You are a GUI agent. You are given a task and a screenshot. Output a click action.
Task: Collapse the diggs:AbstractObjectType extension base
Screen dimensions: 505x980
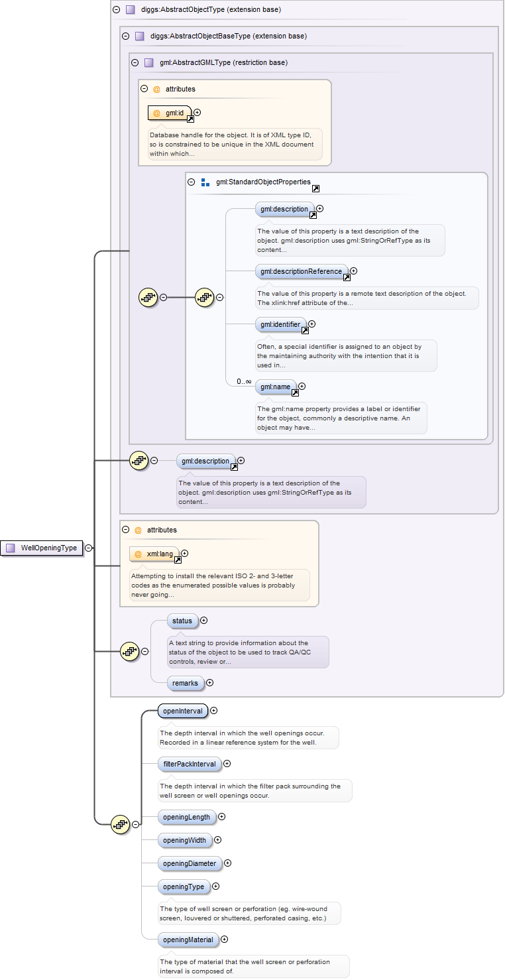point(117,10)
